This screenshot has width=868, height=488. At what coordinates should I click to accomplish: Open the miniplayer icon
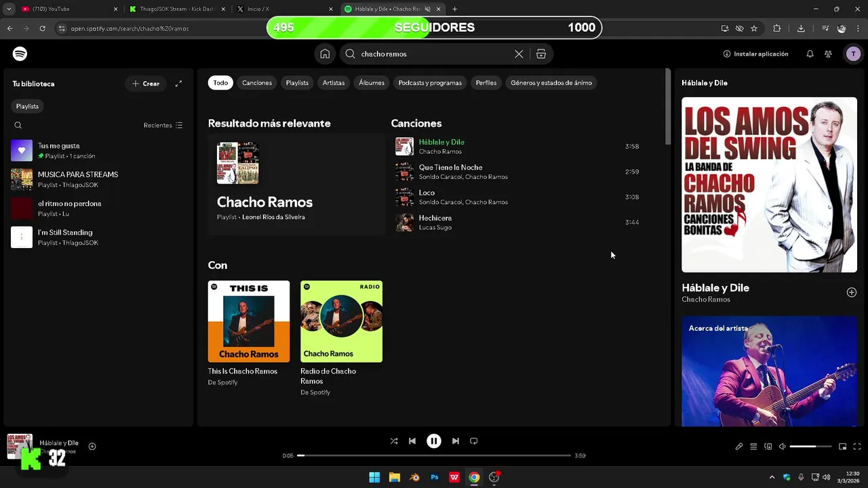(x=842, y=447)
